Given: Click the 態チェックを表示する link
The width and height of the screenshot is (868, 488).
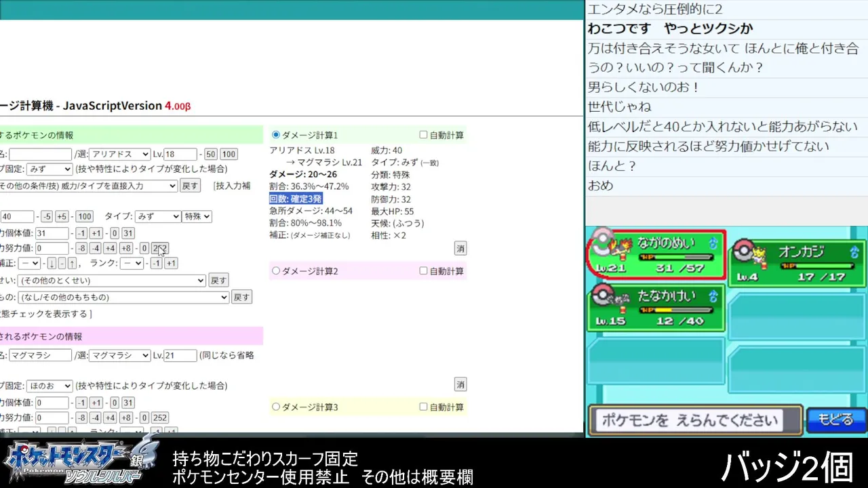Looking at the screenshot, I should 45,314.
